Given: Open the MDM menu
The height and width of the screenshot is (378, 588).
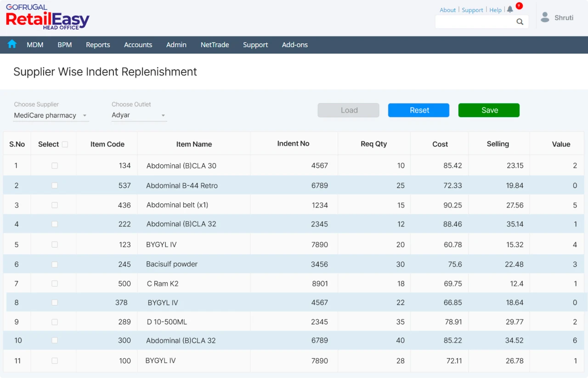Looking at the screenshot, I should coord(35,45).
